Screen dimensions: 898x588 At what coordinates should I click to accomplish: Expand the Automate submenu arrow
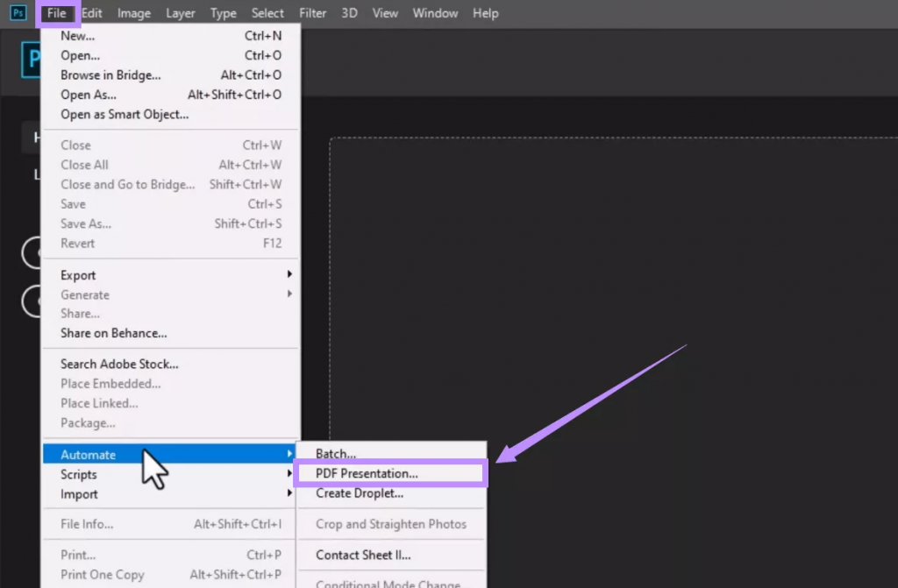289,454
